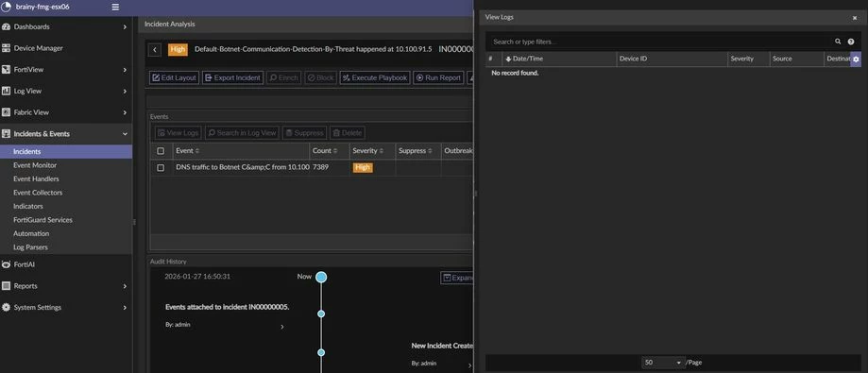868x373 pixels.
Task: Click the Export Incident button
Action: click(x=232, y=78)
